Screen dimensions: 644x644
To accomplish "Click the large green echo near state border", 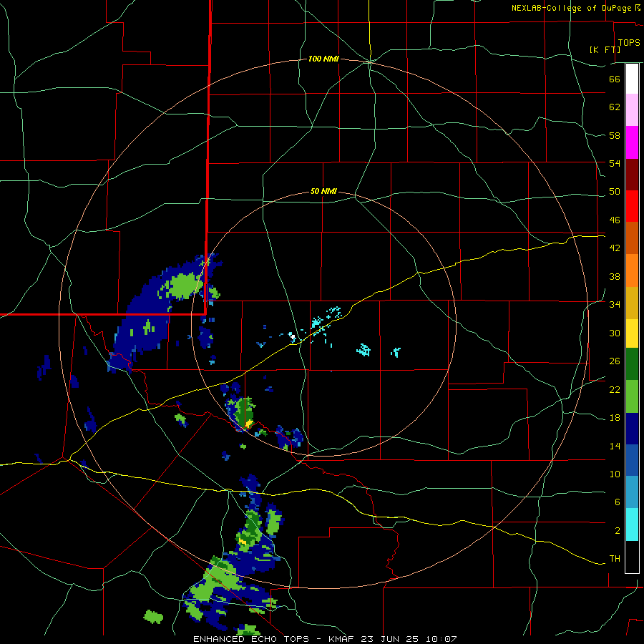I will (182, 286).
